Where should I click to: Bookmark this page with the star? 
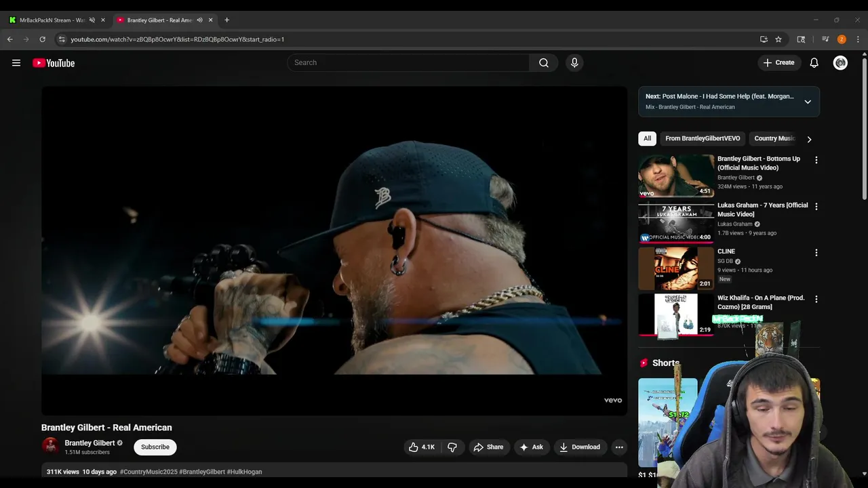pyautogui.click(x=778, y=39)
